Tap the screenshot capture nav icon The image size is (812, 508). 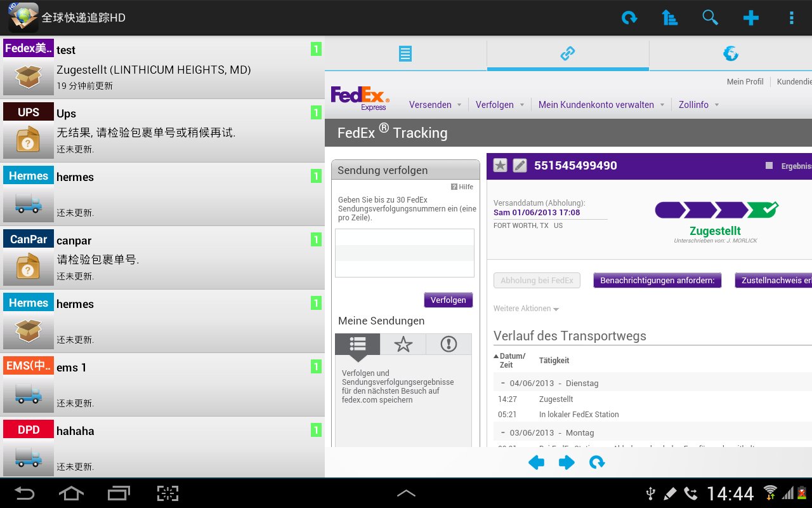(x=167, y=493)
